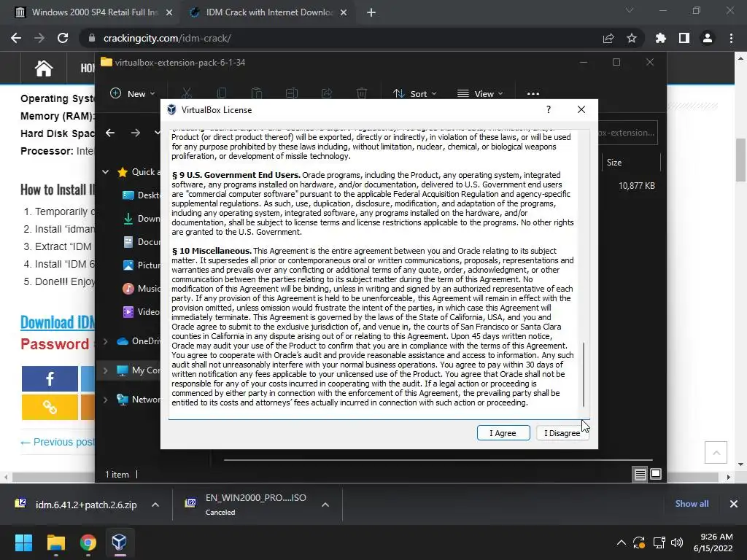The image size is (747, 560).
Task: Open a new Chrome tab
Action: click(x=371, y=13)
